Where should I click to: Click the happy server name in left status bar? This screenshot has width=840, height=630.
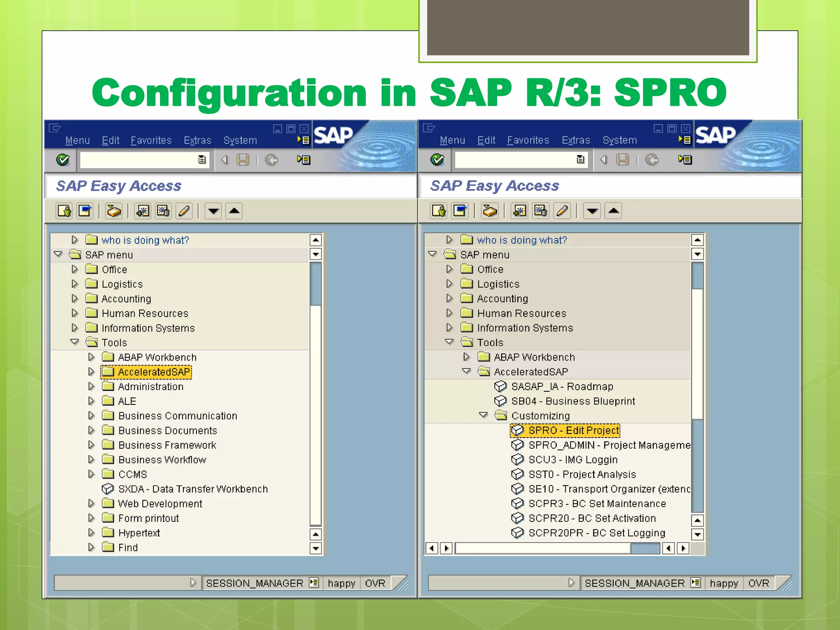pyautogui.click(x=341, y=583)
